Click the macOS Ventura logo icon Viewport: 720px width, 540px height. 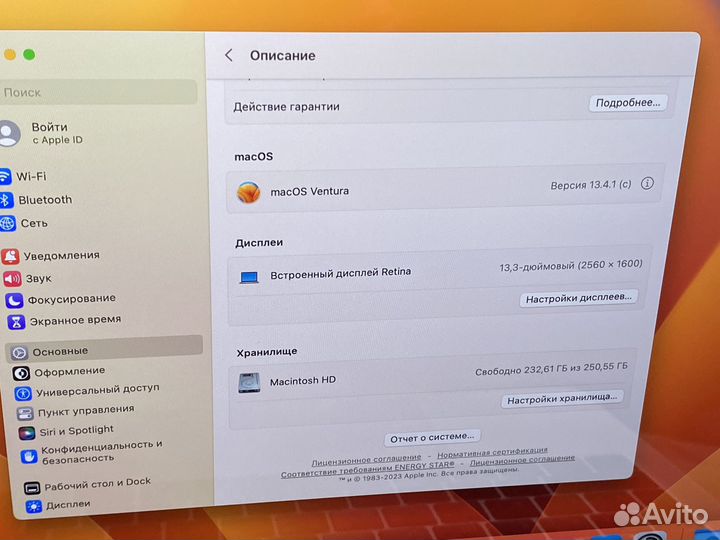tap(248, 192)
